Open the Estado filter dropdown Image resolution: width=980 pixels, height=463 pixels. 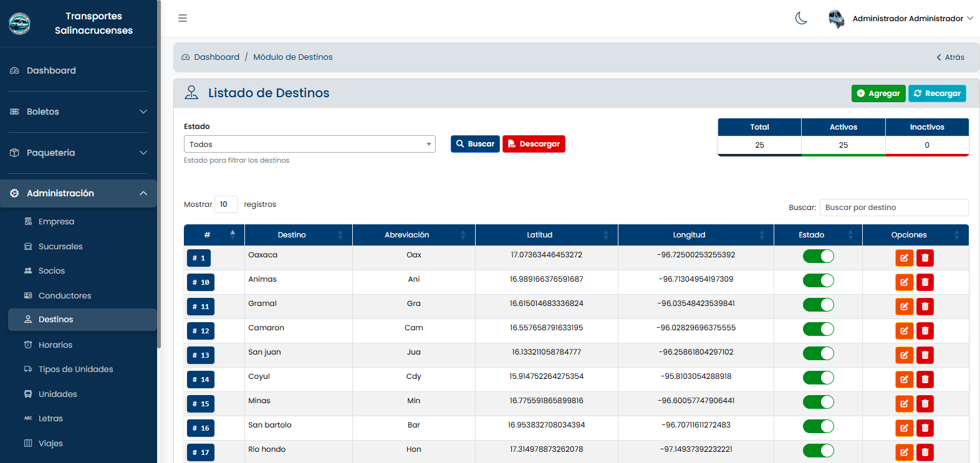309,144
